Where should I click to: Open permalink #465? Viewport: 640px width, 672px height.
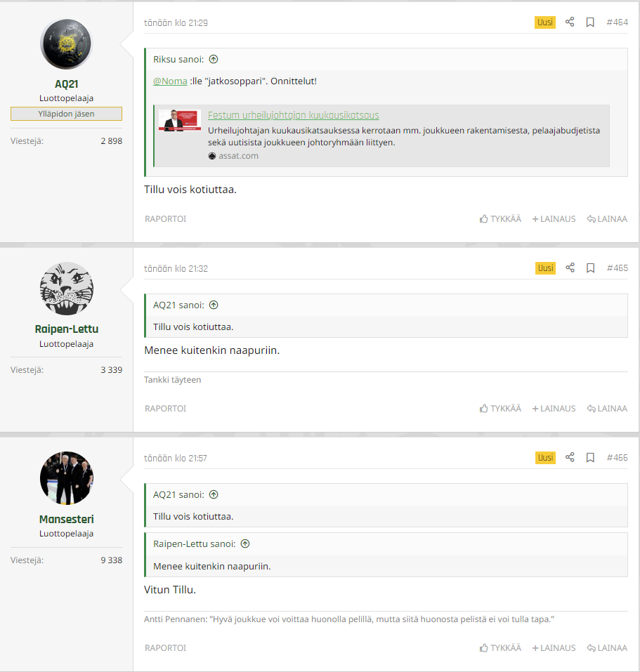(x=618, y=268)
